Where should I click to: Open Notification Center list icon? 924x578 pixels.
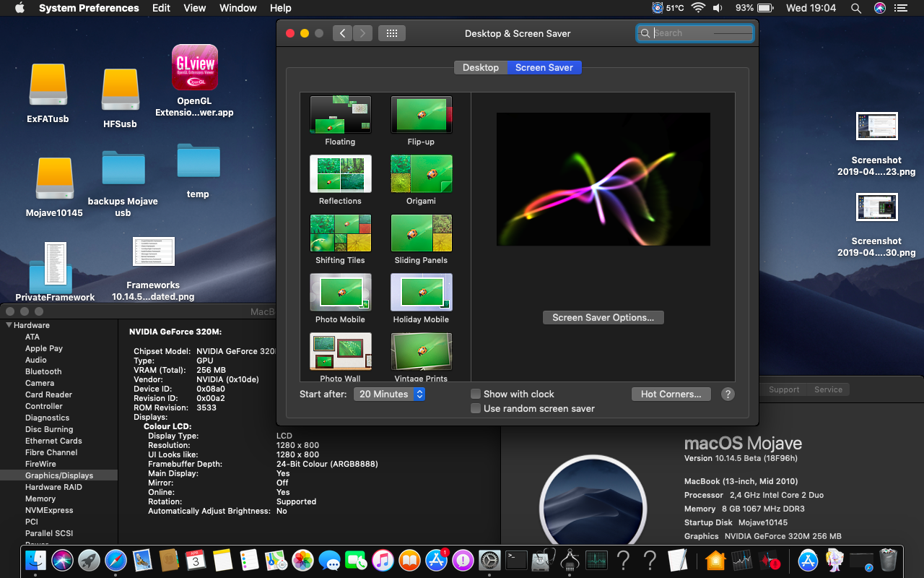pyautogui.click(x=900, y=8)
